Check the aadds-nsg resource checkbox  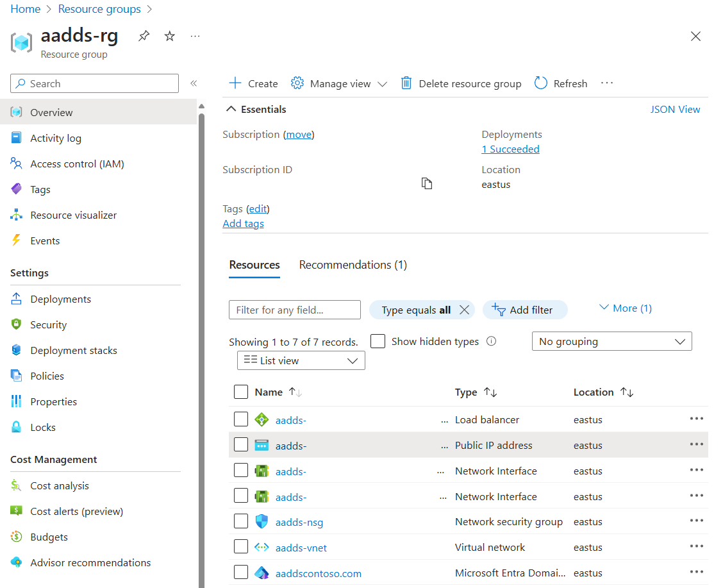click(x=241, y=521)
